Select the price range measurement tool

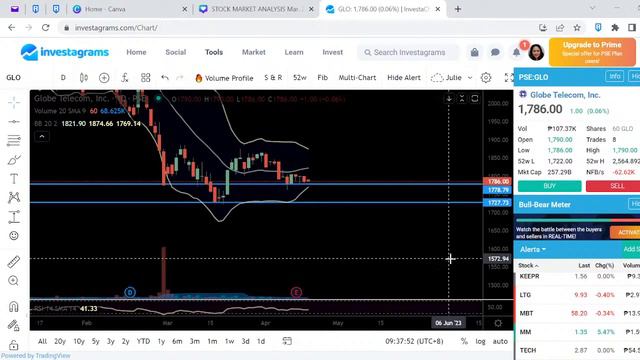pos(14,217)
